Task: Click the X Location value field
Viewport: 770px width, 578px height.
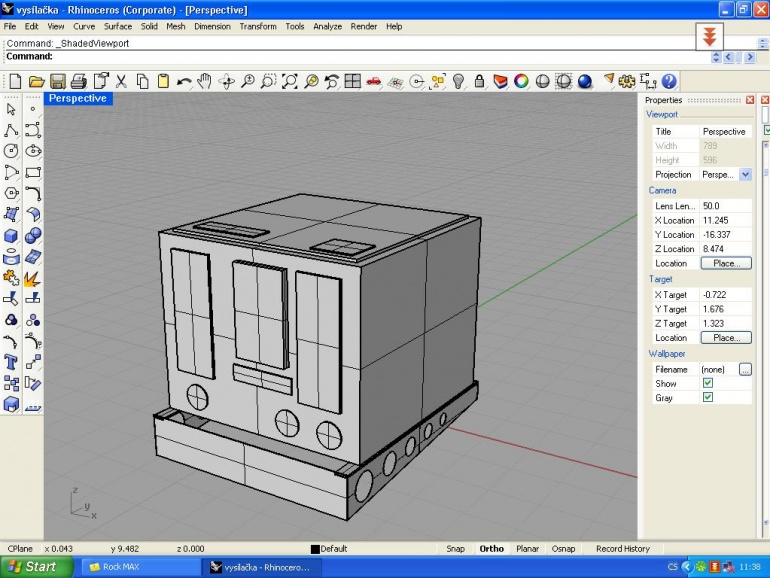Action: pyautogui.click(x=726, y=220)
